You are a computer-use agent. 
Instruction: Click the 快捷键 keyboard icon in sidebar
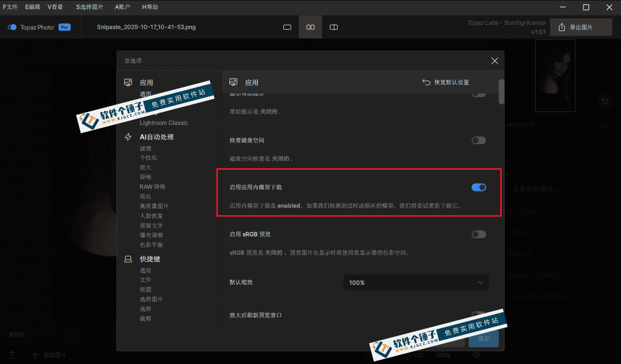(x=128, y=258)
